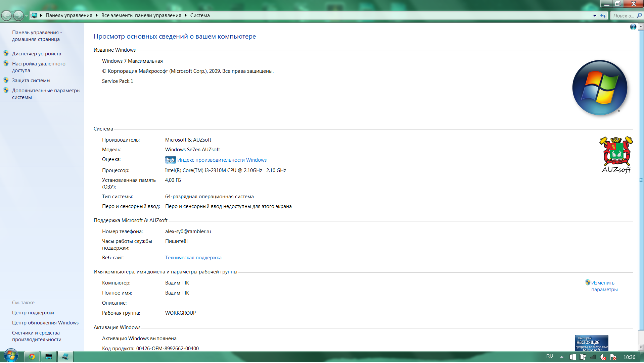The height and width of the screenshot is (363, 644).
Task: Open the help question mark icon
Action: (x=633, y=27)
